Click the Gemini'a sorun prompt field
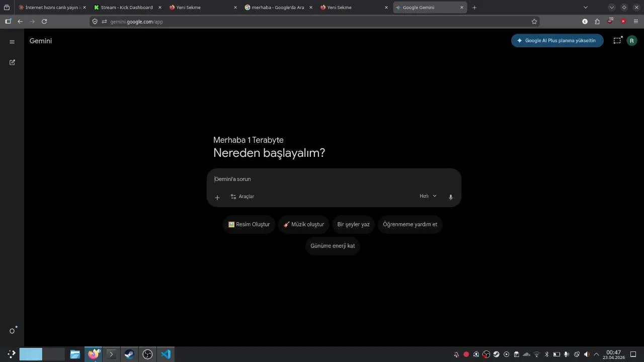The height and width of the screenshot is (362, 644). [x=334, y=179]
